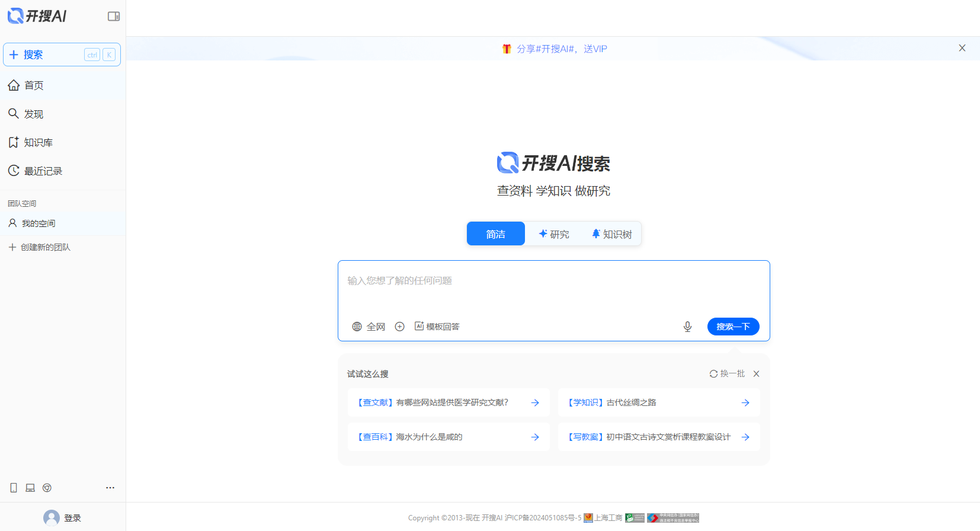This screenshot has height=531, width=980.
Task: Click the 团队空间 section label
Action: [x=22, y=203]
